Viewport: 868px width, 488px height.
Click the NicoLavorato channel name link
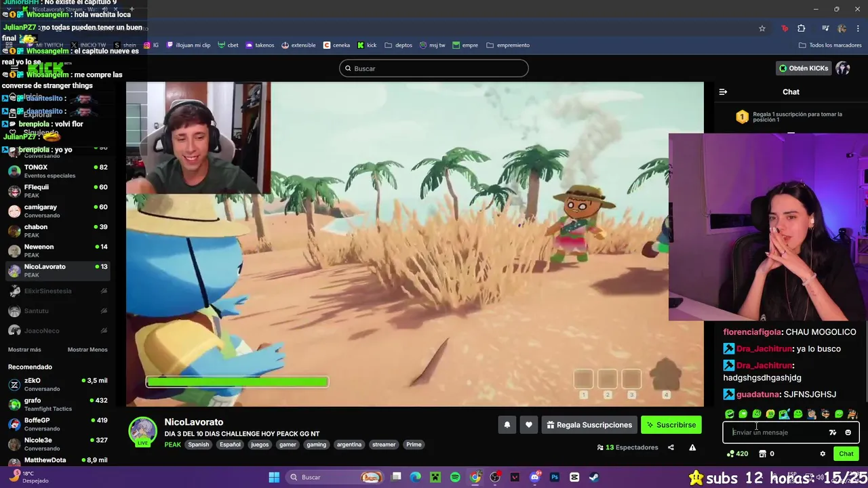(193, 422)
